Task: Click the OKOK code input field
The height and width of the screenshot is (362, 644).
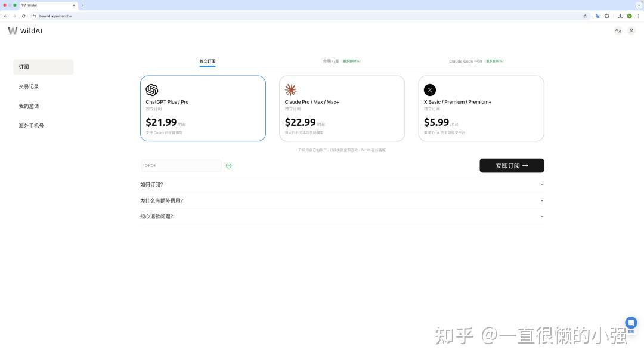Action: [181, 166]
